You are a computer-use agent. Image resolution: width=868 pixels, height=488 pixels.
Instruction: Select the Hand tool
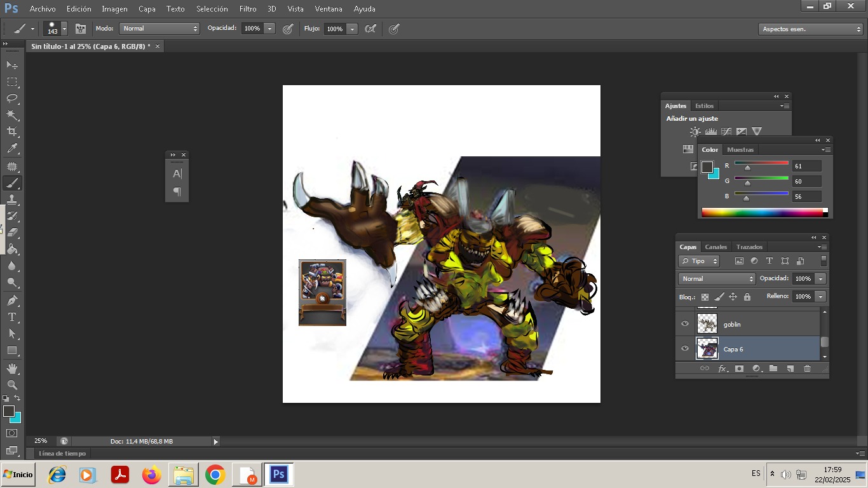12,368
